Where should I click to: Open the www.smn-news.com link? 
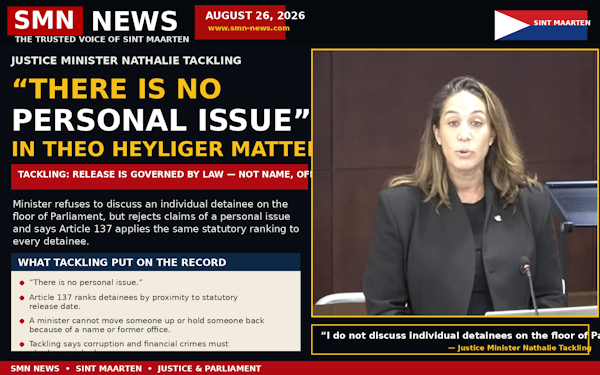tap(249, 28)
